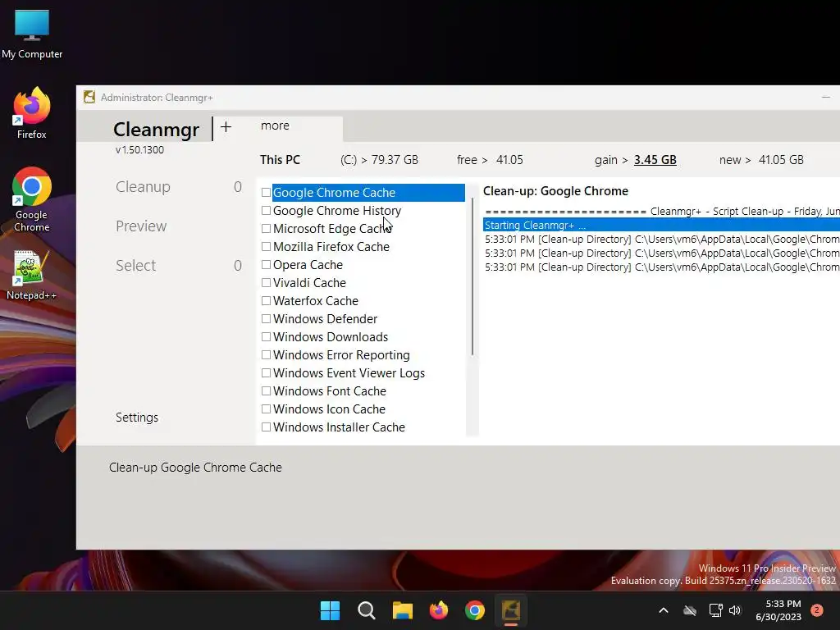The image size is (840, 630).
Task: Open the Windows Start menu
Action: (330, 610)
